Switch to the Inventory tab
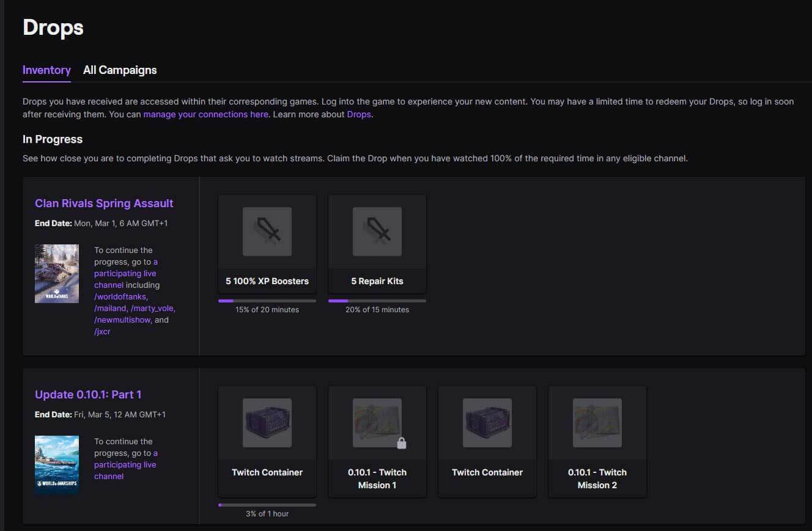The height and width of the screenshot is (531, 812). coord(46,70)
